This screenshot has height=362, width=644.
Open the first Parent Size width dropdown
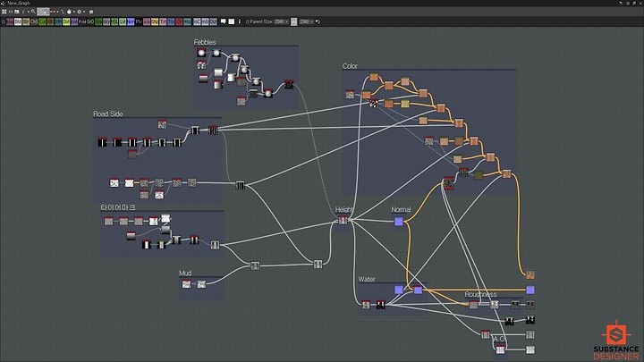click(281, 21)
